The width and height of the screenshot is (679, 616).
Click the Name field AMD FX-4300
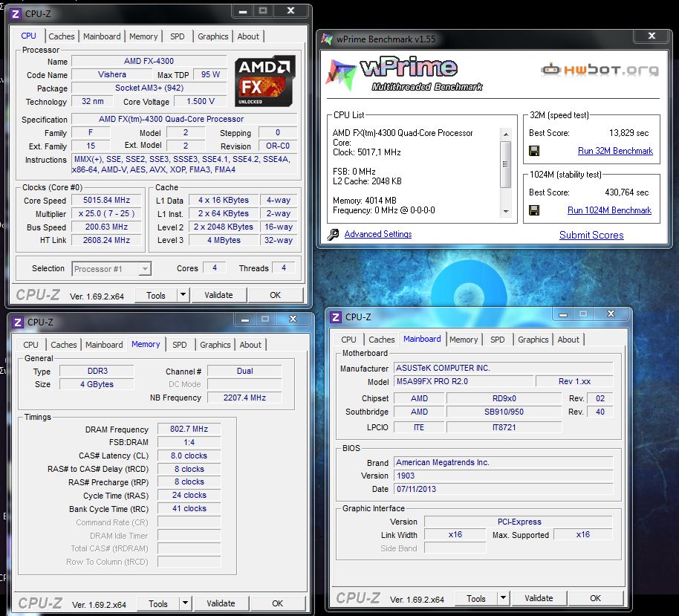point(149,61)
